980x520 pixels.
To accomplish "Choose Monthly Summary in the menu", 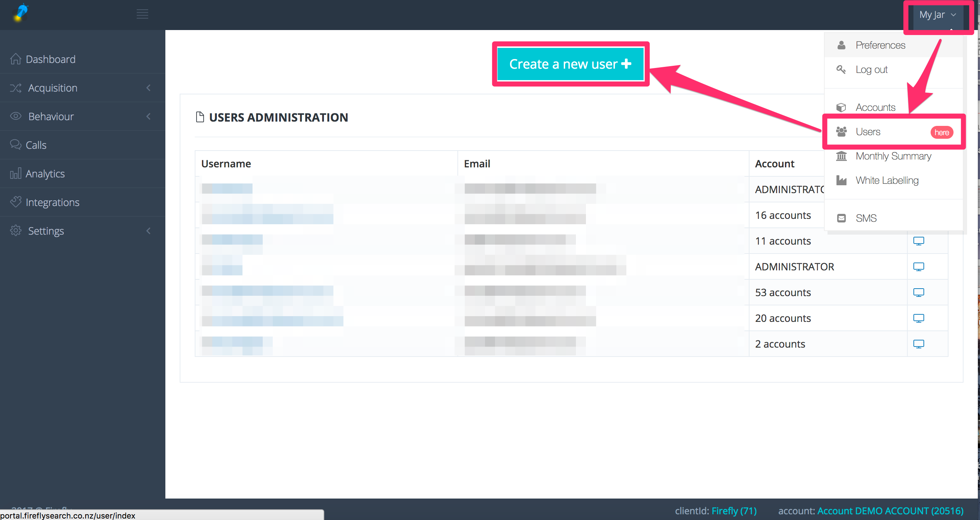I will [x=893, y=156].
